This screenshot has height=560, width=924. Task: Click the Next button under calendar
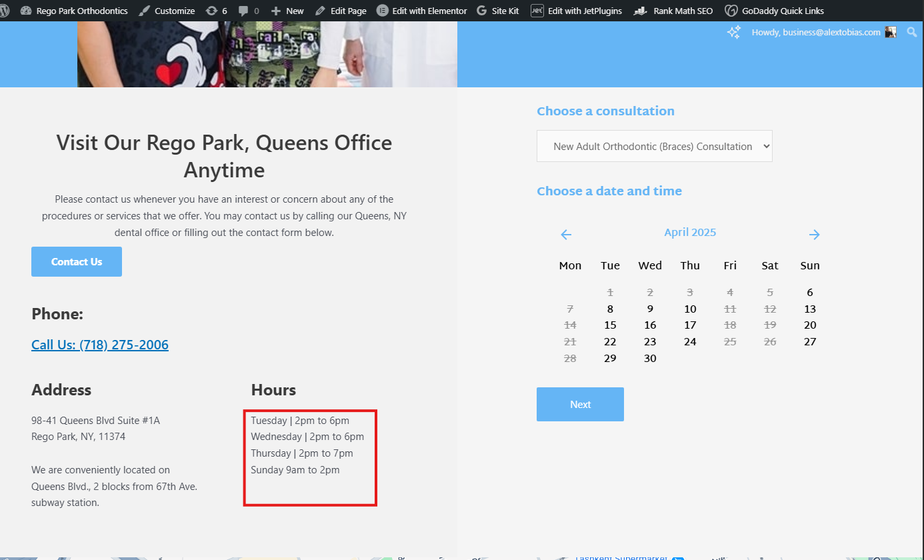580,404
